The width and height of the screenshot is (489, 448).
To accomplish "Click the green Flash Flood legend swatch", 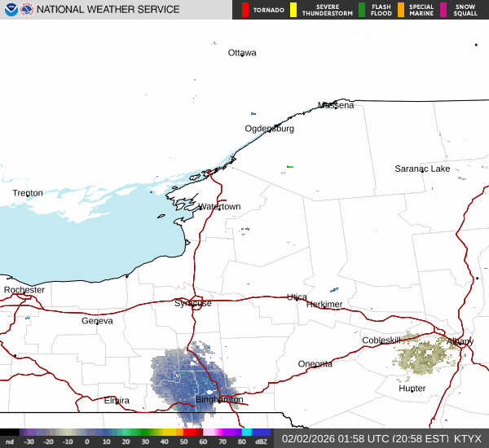I will [x=362, y=10].
